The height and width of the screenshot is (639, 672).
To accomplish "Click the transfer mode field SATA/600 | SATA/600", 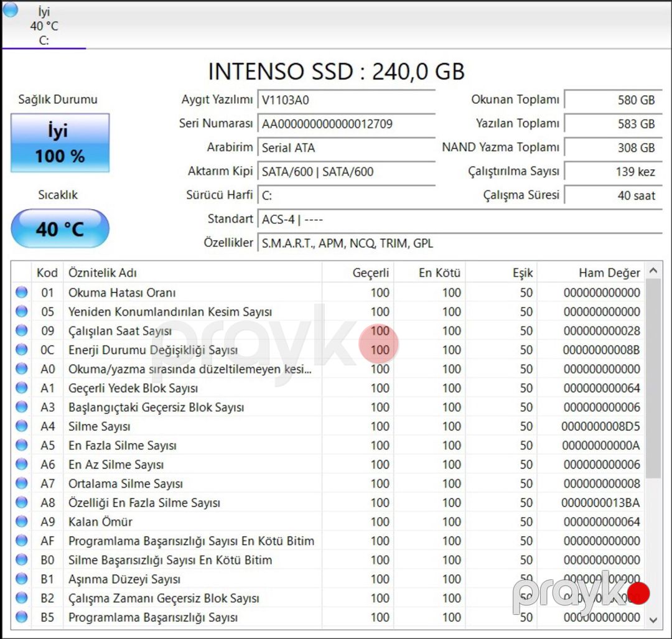I will click(347, 172).
